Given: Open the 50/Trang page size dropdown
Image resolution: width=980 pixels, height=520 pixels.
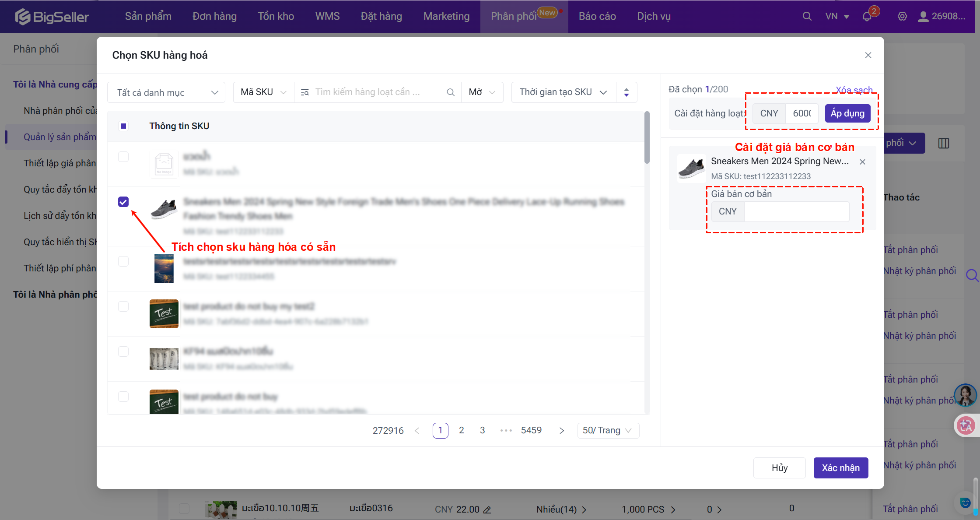Looking at the screenshot, I should (608, 430).
